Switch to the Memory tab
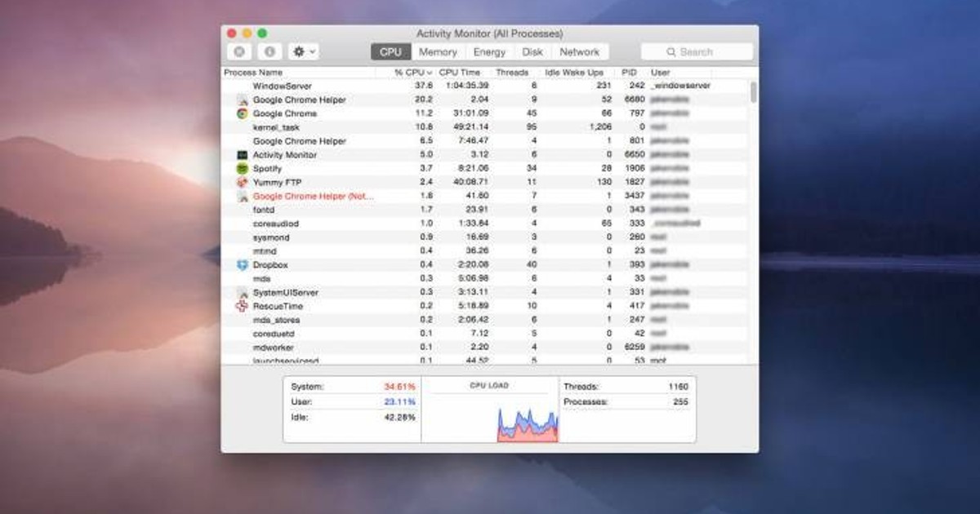The height and width of the screenshot is (514, 980). coord(438,52)
